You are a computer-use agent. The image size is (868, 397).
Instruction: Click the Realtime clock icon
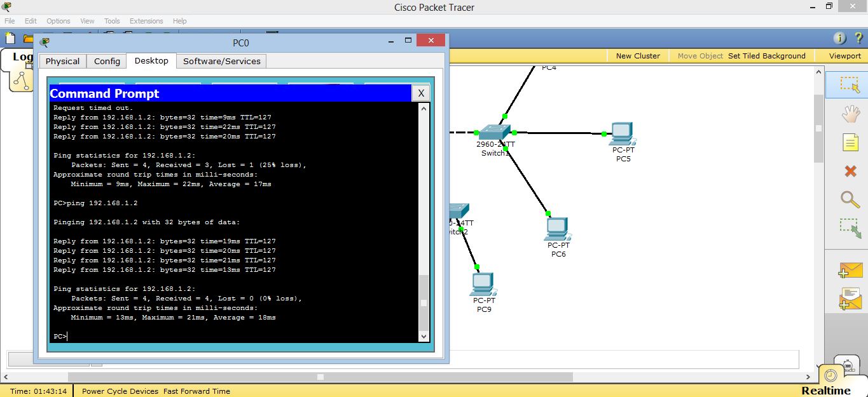830,375
